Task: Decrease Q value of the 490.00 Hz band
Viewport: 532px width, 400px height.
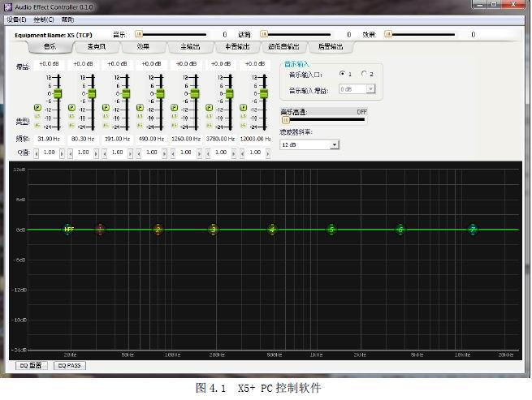Action: (138, 153)
